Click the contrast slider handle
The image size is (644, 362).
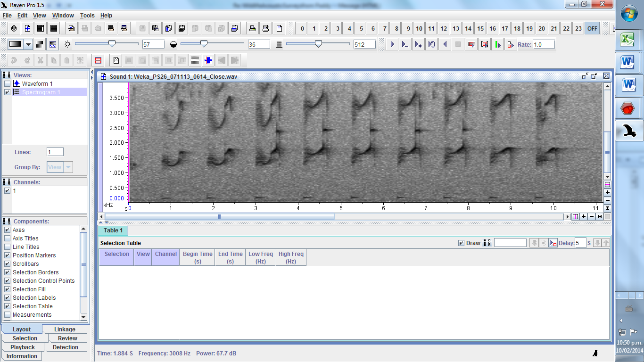tap(204, 44)
